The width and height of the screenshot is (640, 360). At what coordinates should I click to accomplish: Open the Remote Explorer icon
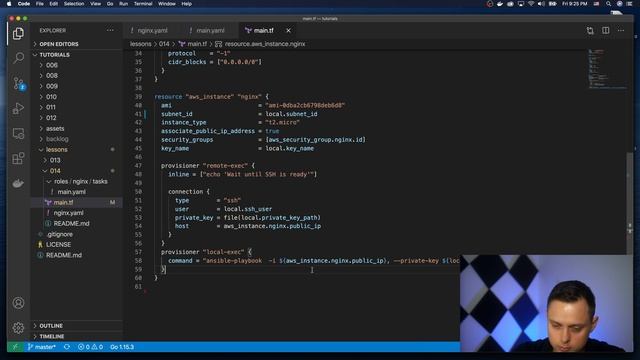(x=18, y=133)
